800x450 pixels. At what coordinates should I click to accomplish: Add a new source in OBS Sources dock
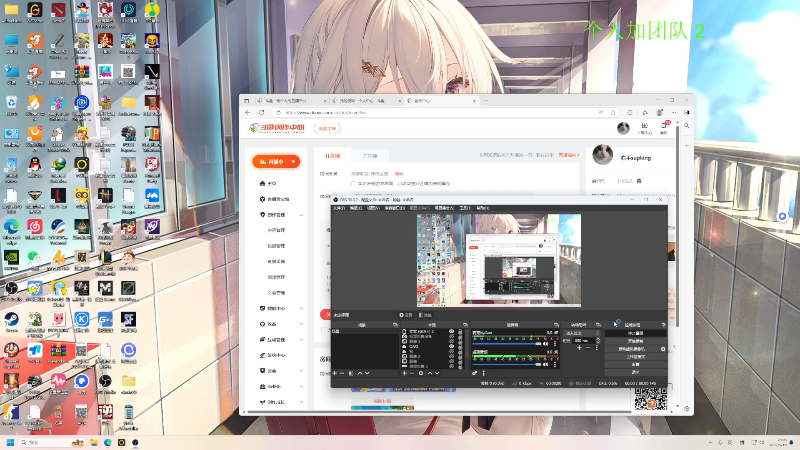(405, 373)
